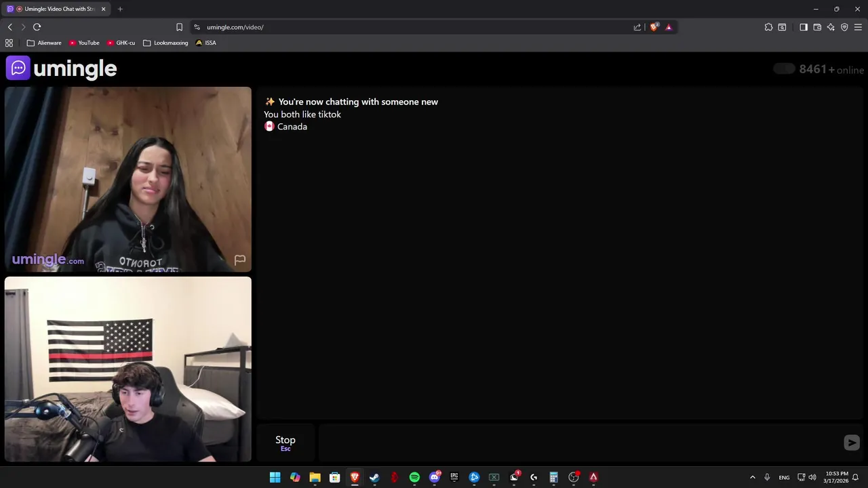Select the Umingle Video Chat tab
This screenshot has width=868, height=488.
[56, 9]
